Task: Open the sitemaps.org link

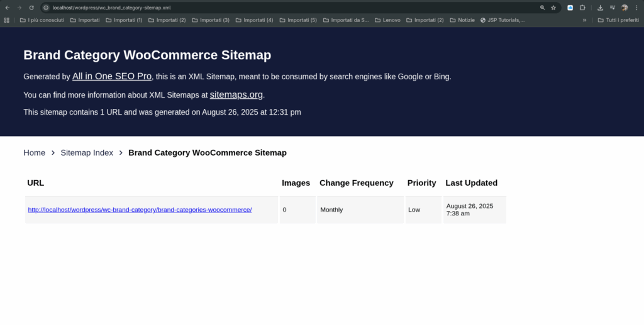Action: [236, 94]
